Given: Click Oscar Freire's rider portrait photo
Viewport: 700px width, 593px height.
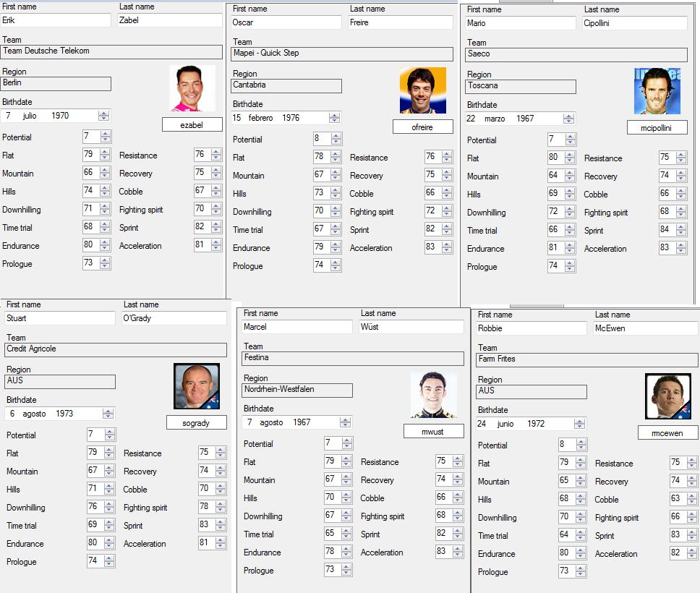Looking at the screenshot, I should [422, 90].
